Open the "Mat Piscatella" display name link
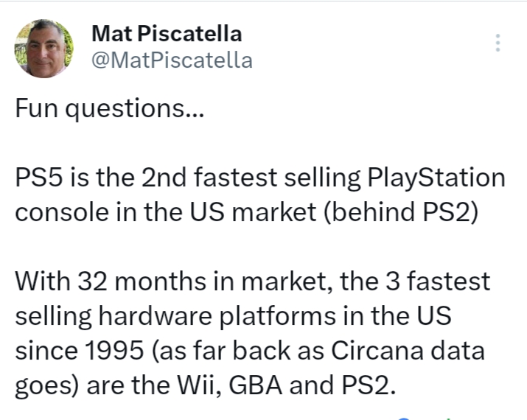The width and height of the screenshot is (527, 420). (x=166, y=33)
